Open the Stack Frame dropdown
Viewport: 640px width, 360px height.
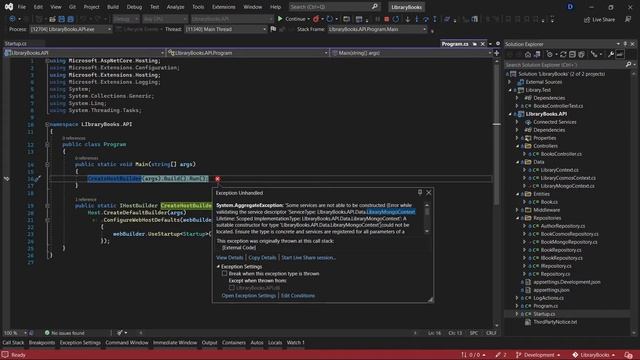pos(377,29)
